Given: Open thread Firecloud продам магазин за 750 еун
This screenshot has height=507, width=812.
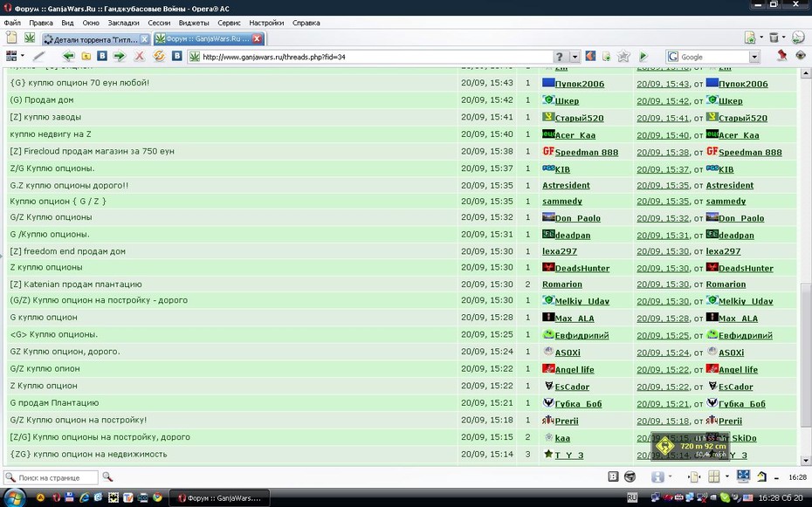Looking at the screenshot, I should click(x=92, y=151).
